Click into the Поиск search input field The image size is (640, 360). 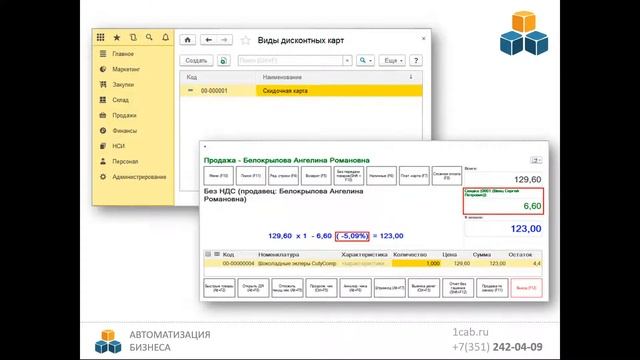tap(290, 60)
